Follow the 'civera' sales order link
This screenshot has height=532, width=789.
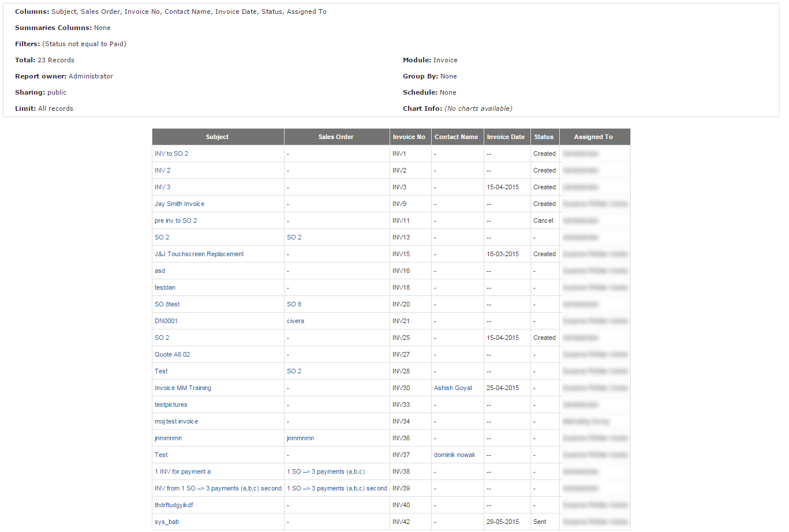click(296, 321)
